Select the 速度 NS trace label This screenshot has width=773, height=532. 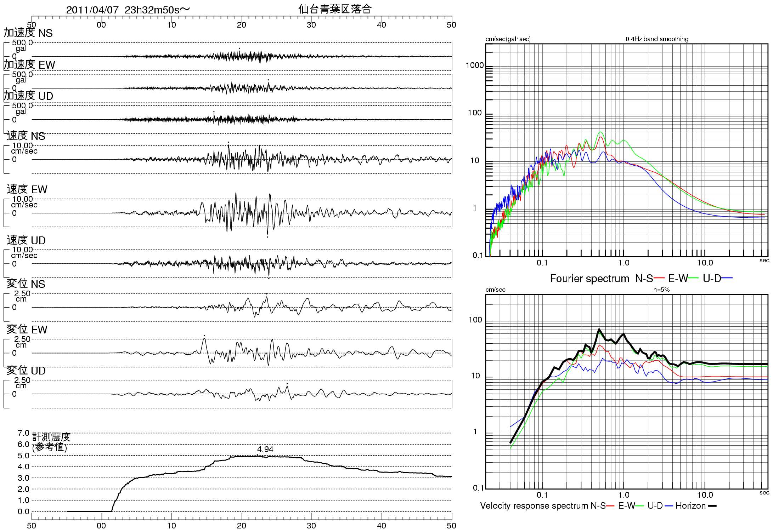[26, 136]
